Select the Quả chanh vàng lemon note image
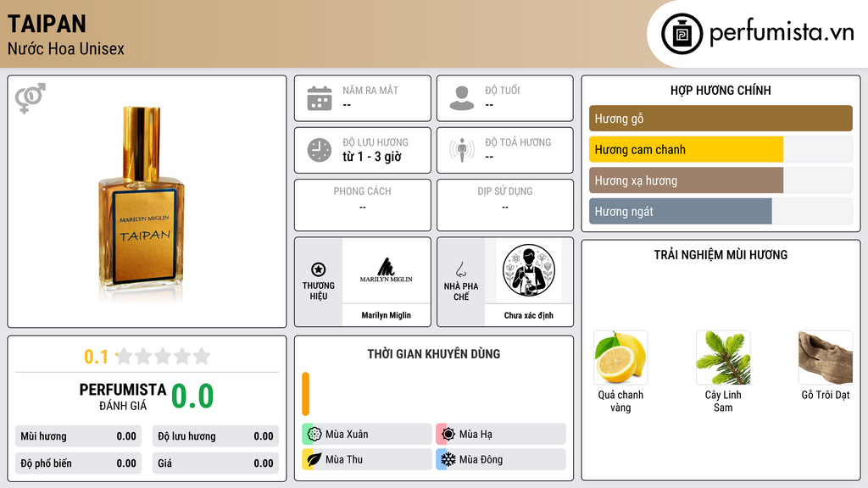 620,358
